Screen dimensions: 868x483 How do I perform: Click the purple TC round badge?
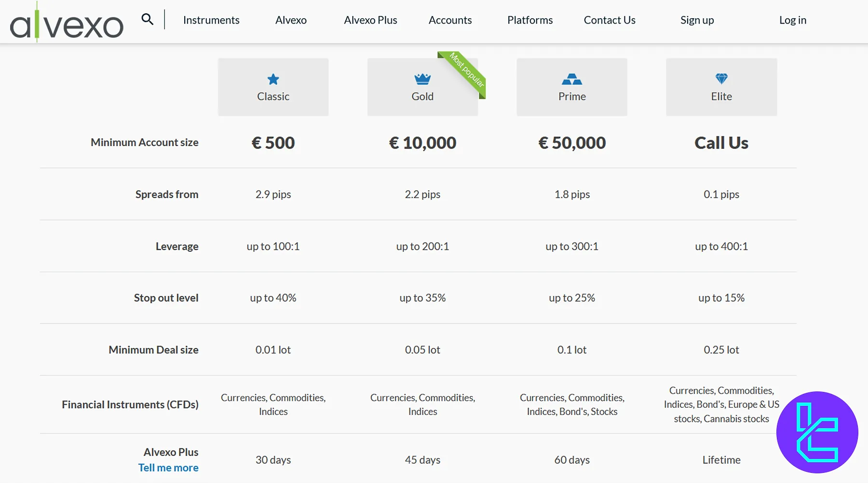[817, 432]
